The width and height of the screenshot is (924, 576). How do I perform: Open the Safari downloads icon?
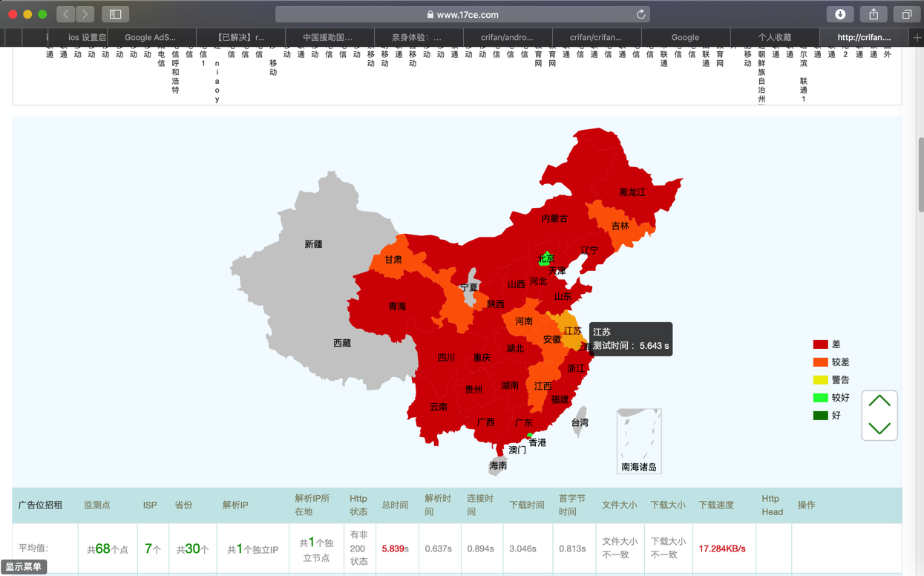(840, 14)
